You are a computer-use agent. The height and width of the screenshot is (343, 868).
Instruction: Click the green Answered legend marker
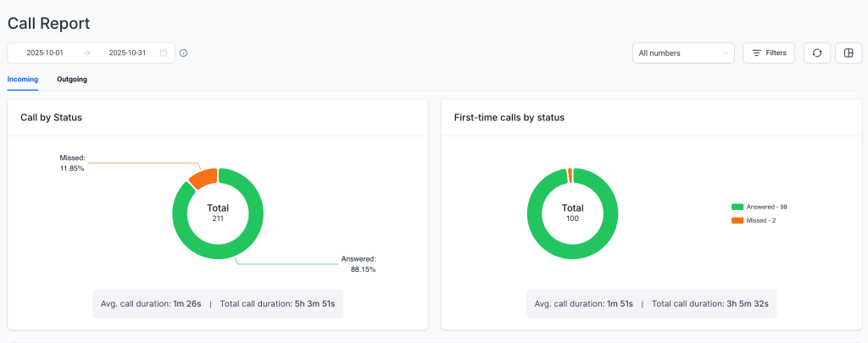(x=737, y=207)
